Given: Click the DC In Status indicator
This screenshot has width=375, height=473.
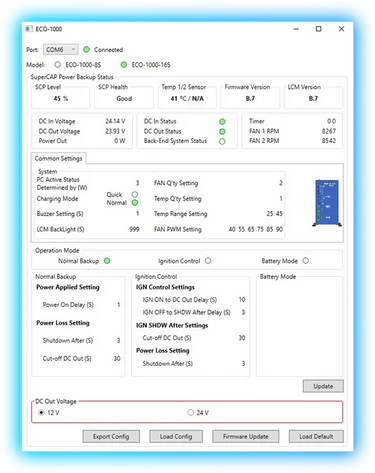Looking at the screenshot, I should [x=222, y=121].
